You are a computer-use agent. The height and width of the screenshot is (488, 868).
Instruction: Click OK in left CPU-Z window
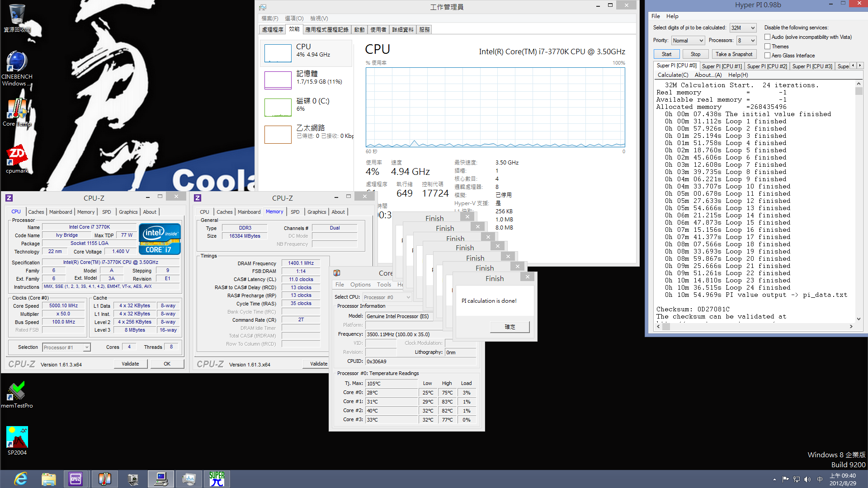[x=167, y=364]
